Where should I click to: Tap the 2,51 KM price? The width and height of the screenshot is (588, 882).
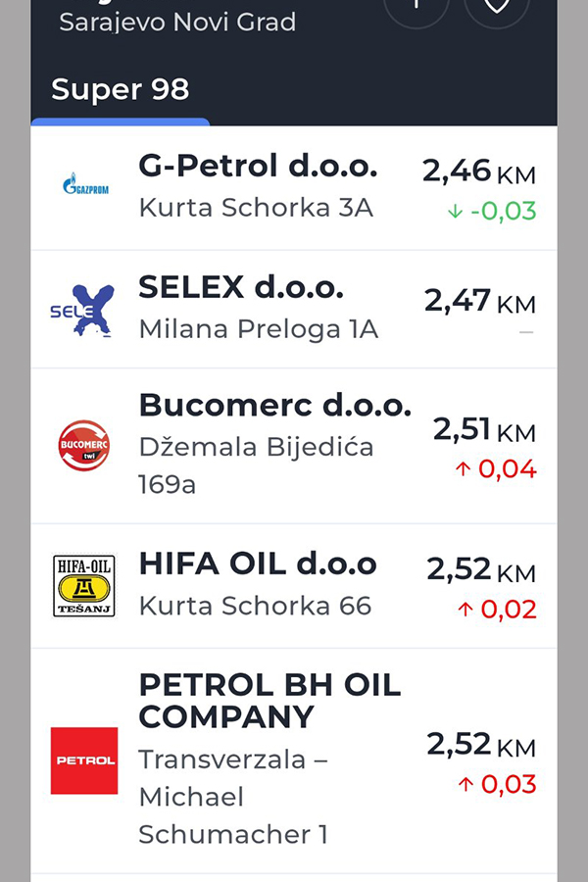(x=484, y=429)
